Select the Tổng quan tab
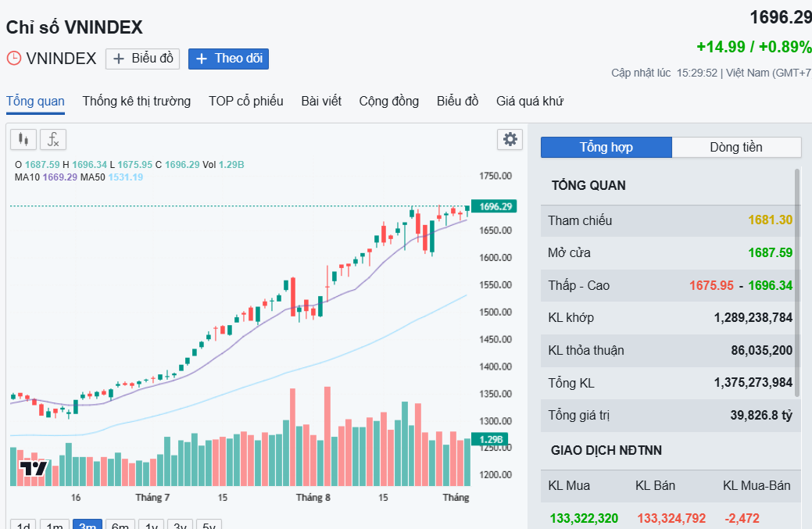The width and height of the screenshot is (812, 529). (x=35, y=101)
